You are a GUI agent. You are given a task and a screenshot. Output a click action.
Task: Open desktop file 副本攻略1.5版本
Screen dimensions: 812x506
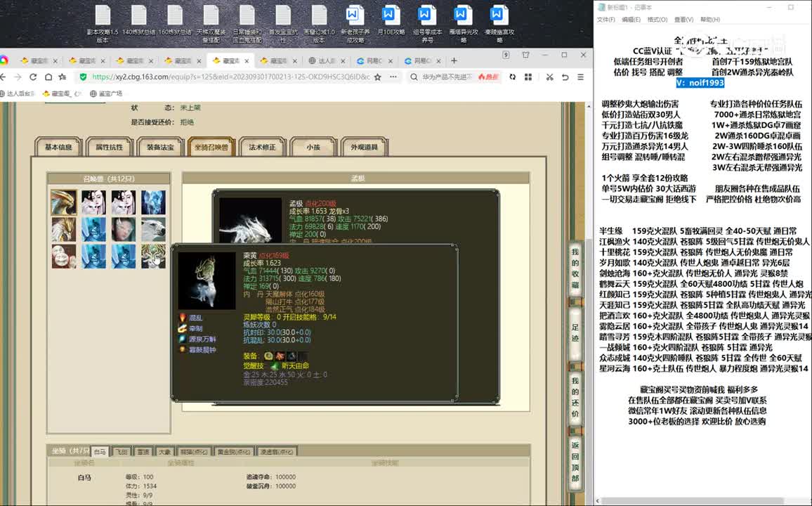pos(103,24)
